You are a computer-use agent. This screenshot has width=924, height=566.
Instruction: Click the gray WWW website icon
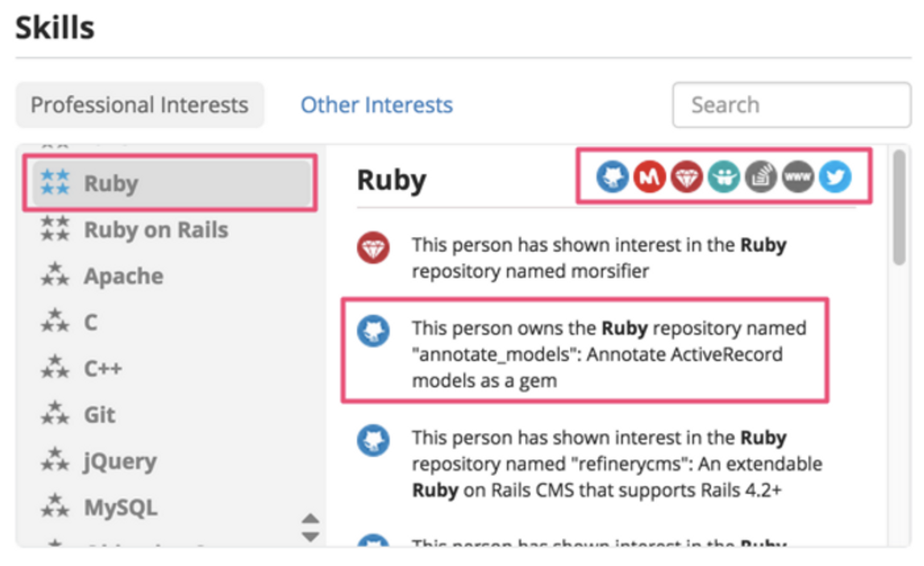pyautogui.click(x=798, y=176)
